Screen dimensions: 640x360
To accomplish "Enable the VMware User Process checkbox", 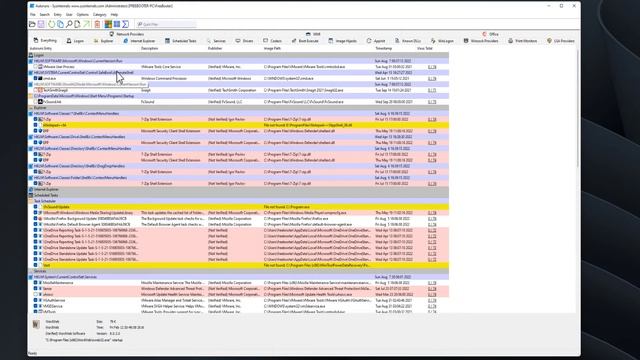I will pos(36,67).
